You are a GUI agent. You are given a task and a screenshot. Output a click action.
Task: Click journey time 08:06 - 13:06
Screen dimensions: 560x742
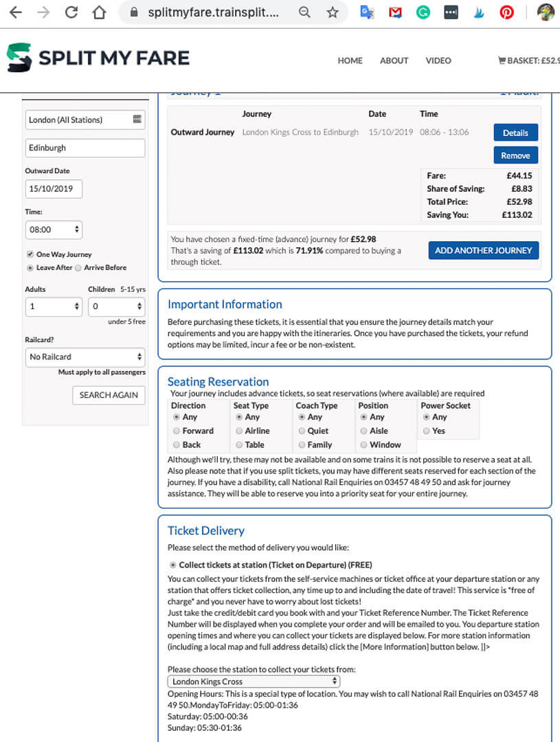pyautogui.click(x=444, y=132)
